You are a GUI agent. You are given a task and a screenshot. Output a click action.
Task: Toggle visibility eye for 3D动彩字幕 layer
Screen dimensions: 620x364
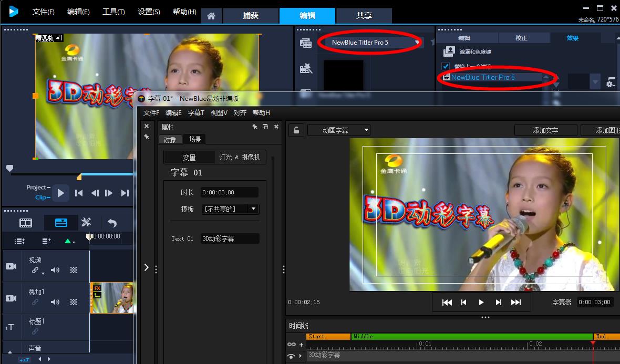[292, 356]
